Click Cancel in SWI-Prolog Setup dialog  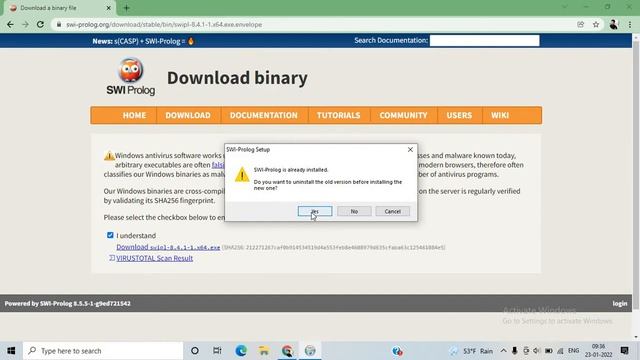click(x=392, y=211)
